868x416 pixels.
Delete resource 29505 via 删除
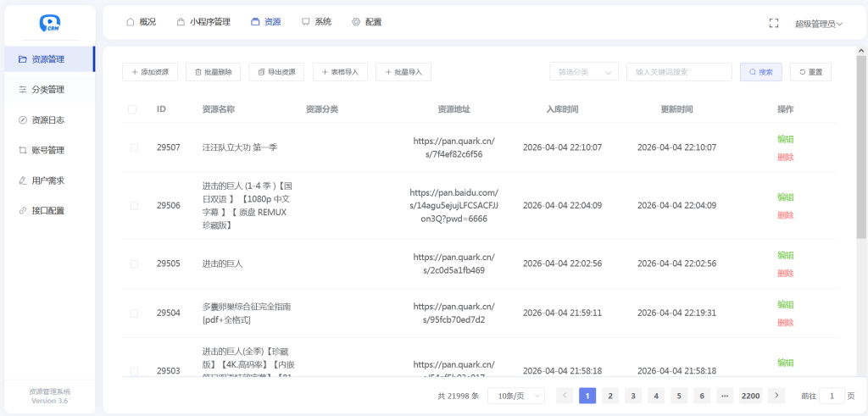click(x=786, y=274)
